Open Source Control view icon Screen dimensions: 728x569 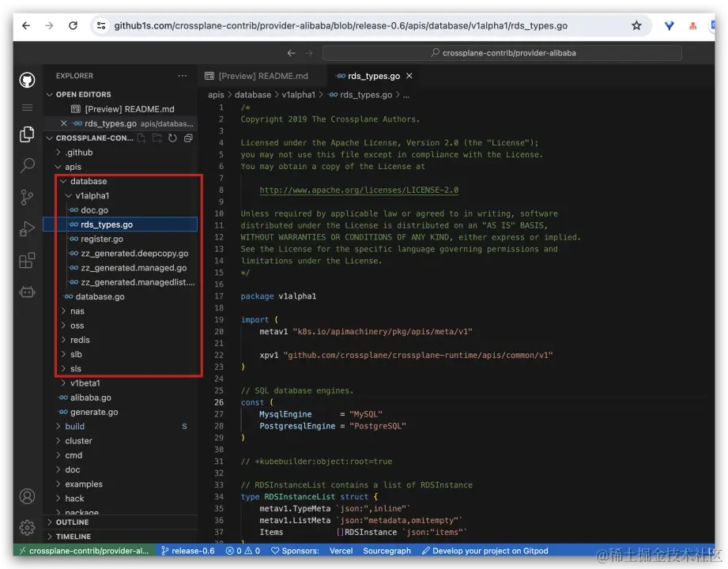tap(27, 198)
